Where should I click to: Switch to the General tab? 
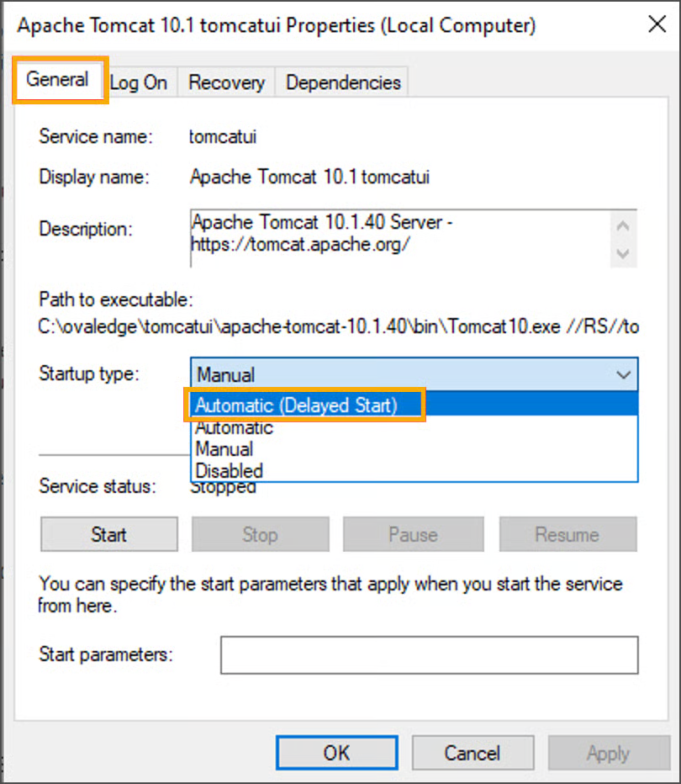pyautogui.click(x=58, y=81)
